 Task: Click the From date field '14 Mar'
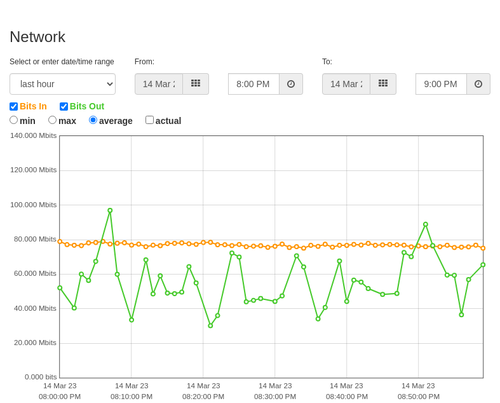pyautogui.click(x=159, y=84)
